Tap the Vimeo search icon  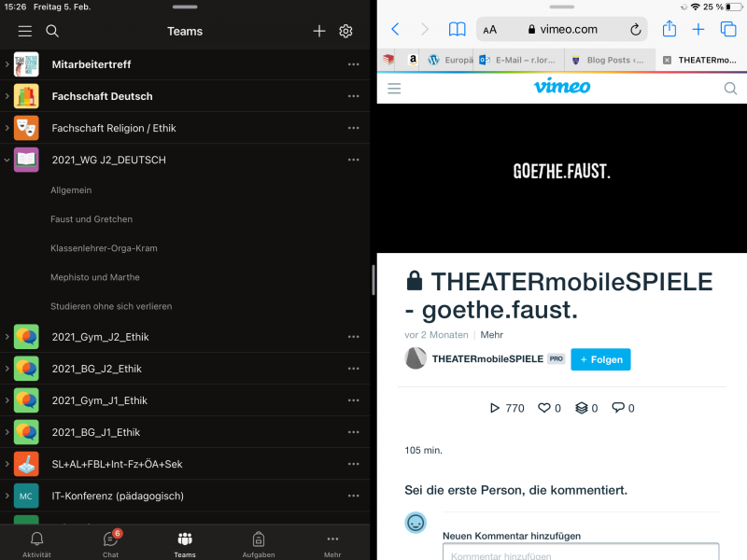pyautogui.click(x=730, y=88)
